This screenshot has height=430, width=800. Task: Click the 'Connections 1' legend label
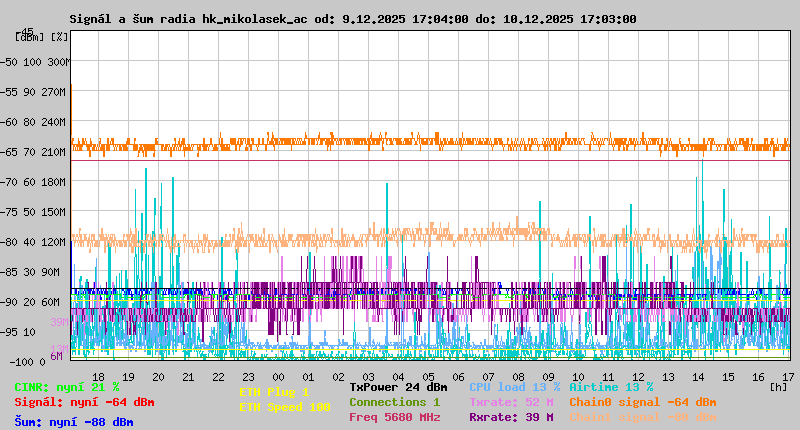coord(394,402)
